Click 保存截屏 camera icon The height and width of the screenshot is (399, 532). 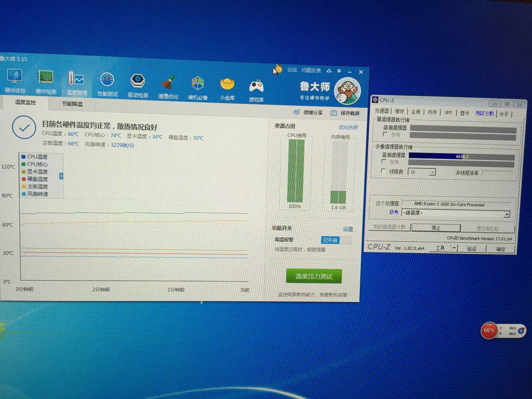[x=334, y=113]
